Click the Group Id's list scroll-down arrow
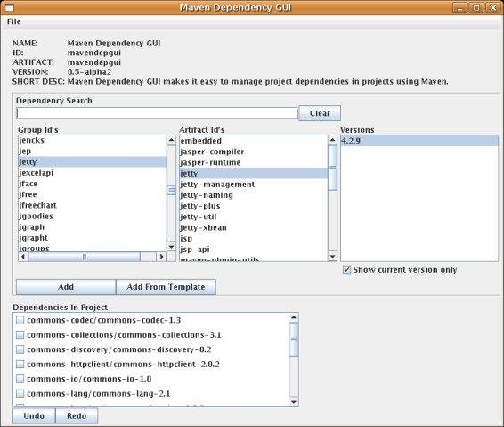The height and width of the screenshot is (427, 504). tap(171, 247)
